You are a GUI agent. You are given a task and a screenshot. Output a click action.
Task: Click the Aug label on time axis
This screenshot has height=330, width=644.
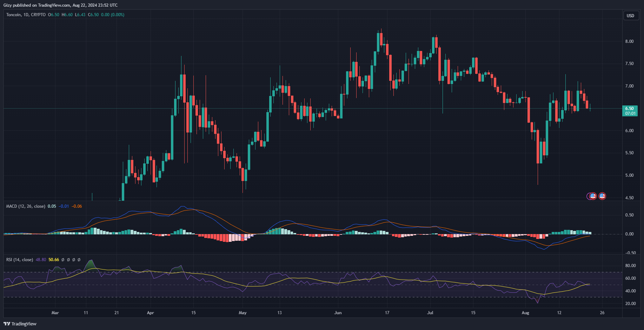pyautogui.click(x=525, y=313)
